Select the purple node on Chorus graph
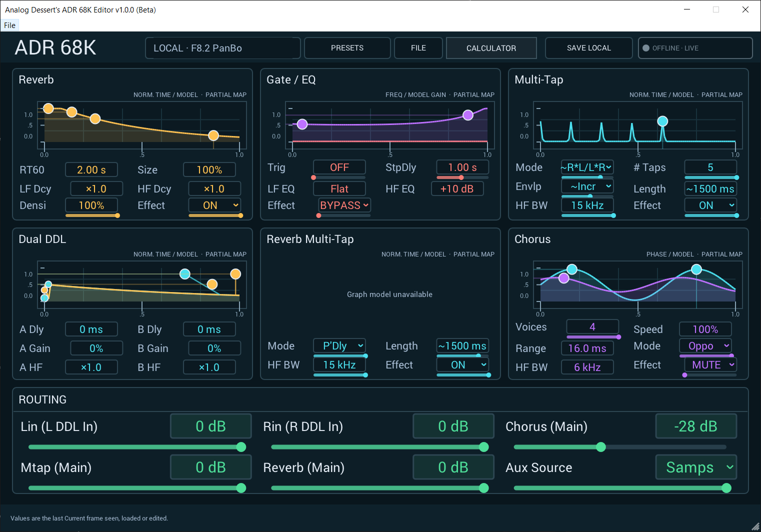 click(x=564, y=278)
